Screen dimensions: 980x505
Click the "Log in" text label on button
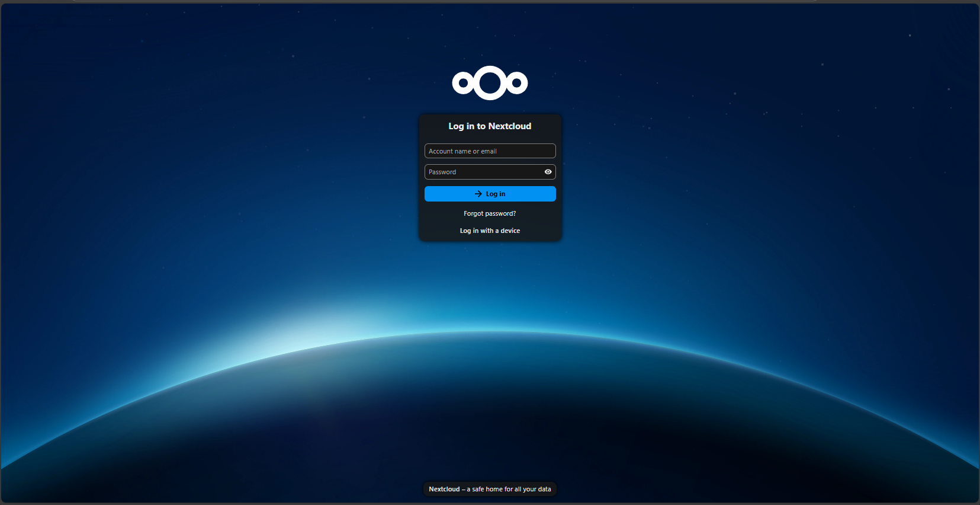(496, 194)
